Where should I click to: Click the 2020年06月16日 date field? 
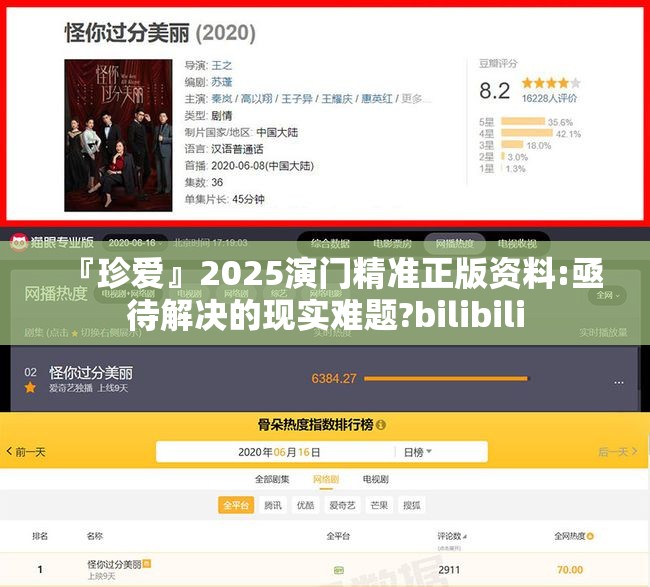click(x=279, y=452)
